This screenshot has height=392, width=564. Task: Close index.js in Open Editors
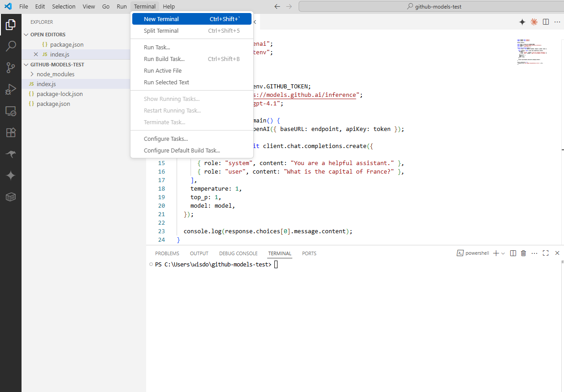(x=36, y=54)
